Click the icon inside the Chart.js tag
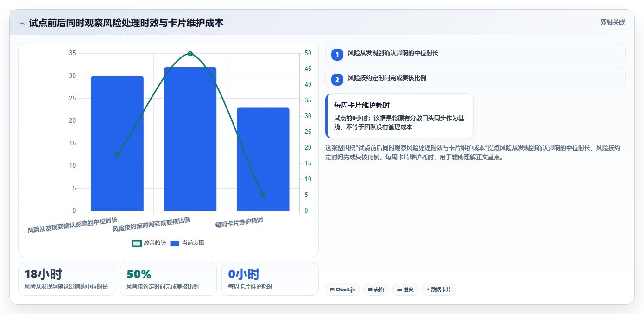The image size is (644, 314). (332, 289)
